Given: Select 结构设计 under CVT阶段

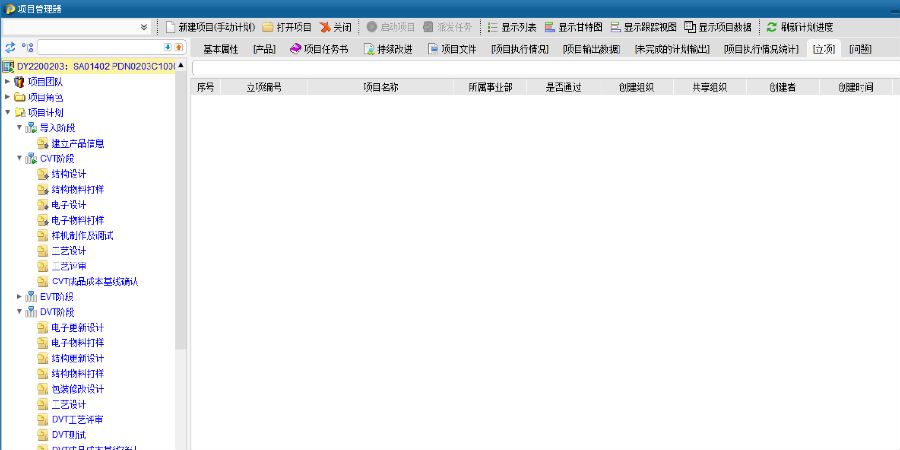Looking at the screenshot, I should [x=69, y=174].
